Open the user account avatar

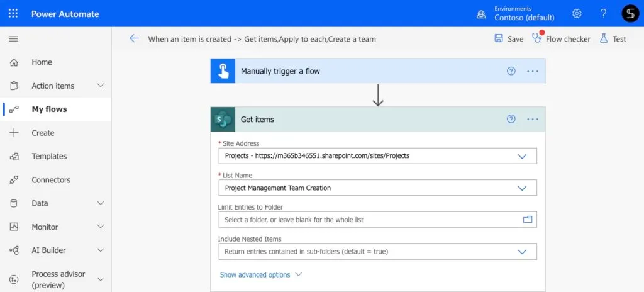pos(630,14)
